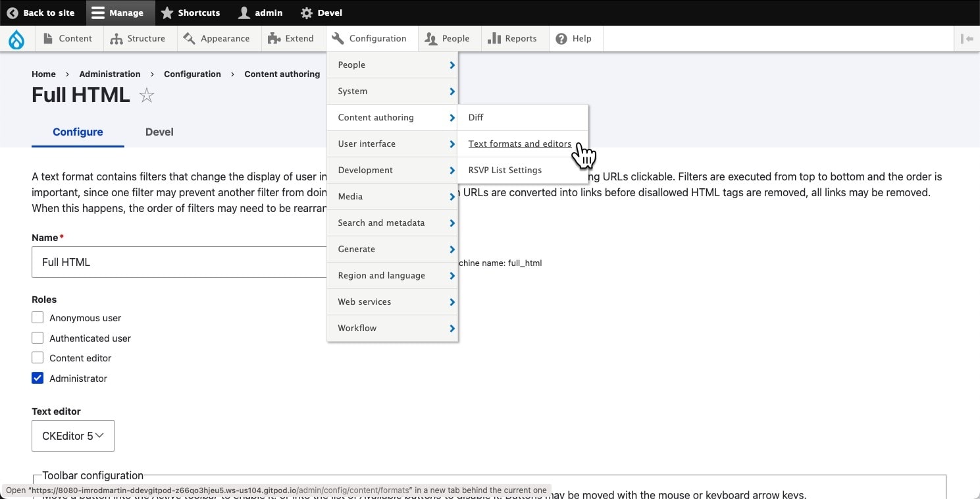Image resolution: width=980 pixels, height=499 pixels.
Task: Expand the Content authoring submenu arrow
Action: point(452,117)
